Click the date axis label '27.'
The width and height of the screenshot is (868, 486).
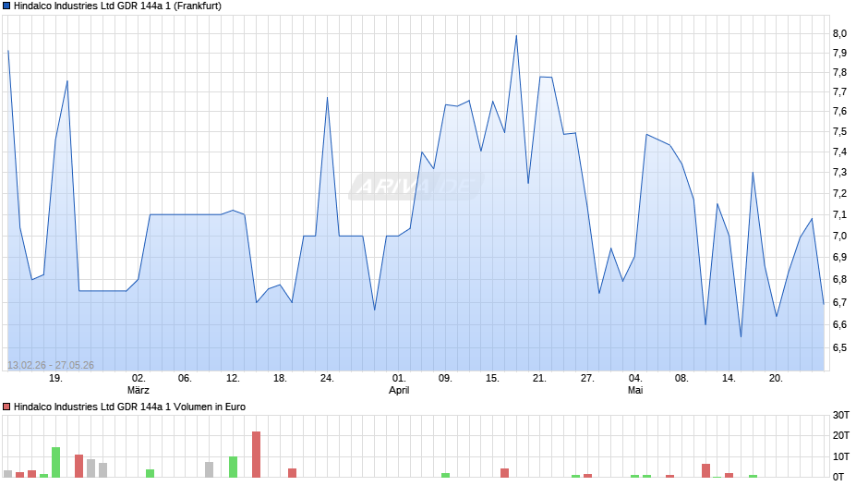point(587,378)
